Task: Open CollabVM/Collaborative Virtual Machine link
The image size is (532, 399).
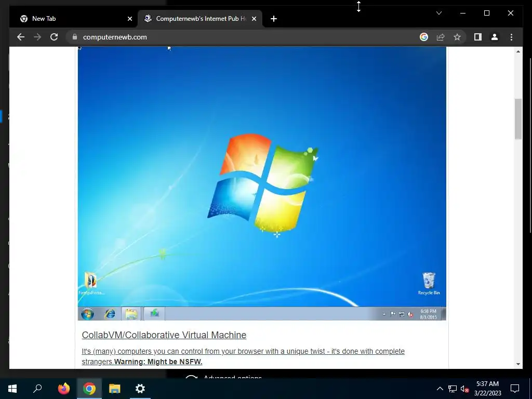Action: [164, 335]
